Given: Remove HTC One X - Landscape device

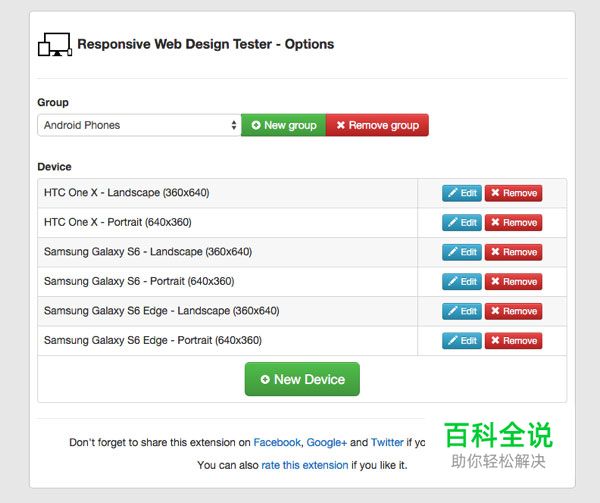Looking at the screenshot, I should 514,193.
